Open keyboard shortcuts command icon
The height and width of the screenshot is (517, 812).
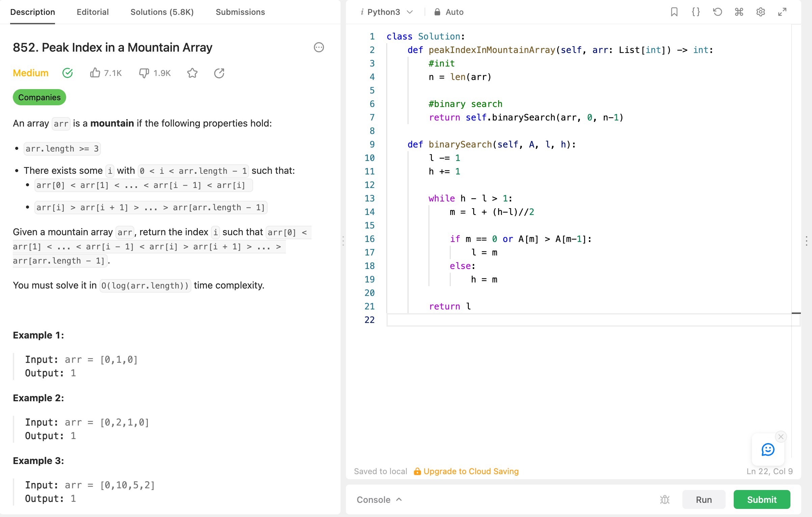pos(739,12)
